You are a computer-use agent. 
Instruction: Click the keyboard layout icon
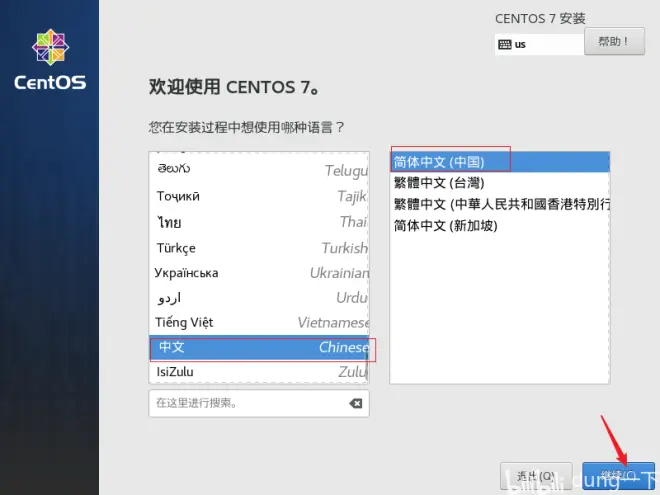pyautogui.click(x=505, y=44)
